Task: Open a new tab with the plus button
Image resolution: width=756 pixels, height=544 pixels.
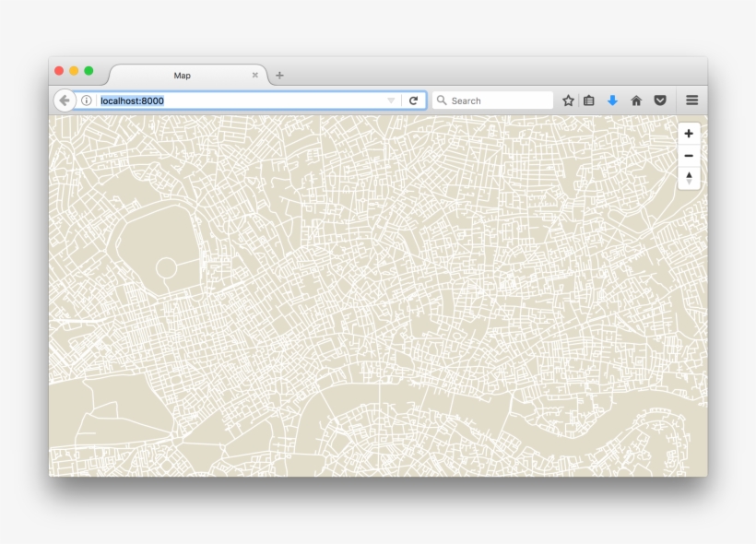Action: tap(278, 76)
